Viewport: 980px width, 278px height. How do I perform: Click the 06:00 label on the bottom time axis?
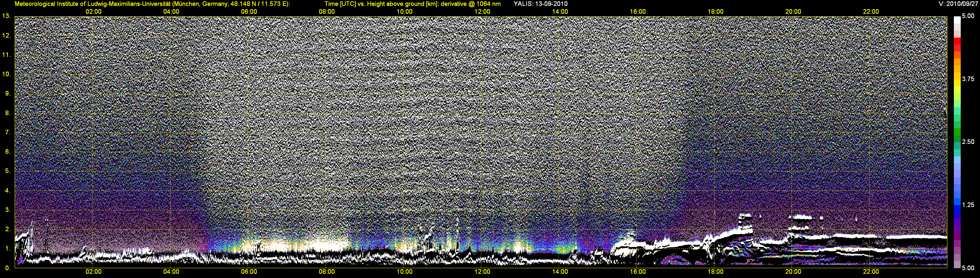249,272
